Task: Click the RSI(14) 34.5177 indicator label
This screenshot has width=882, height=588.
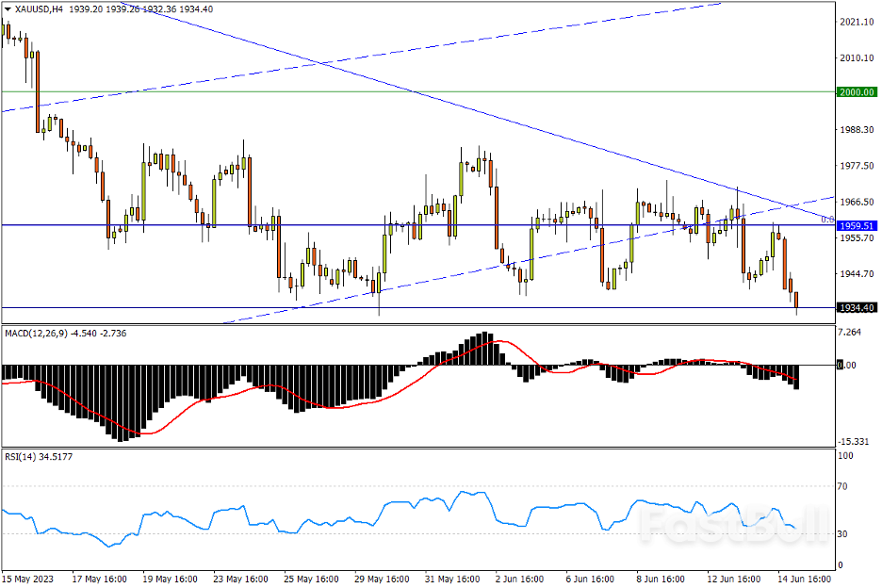Action: point(39,457)
